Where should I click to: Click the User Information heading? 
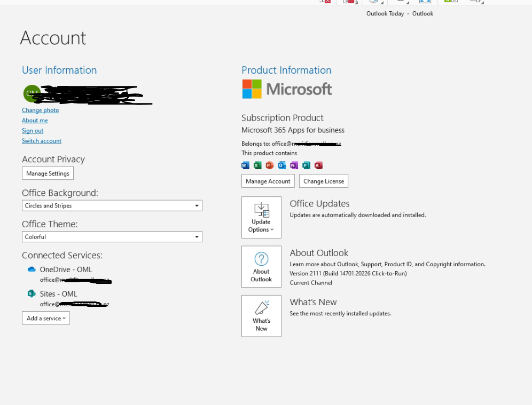[59, 70]
